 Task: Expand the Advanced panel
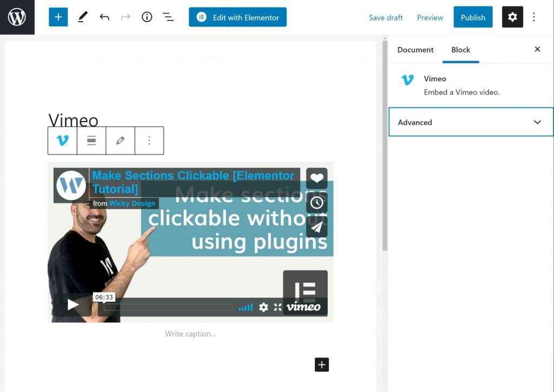[x=471, y=122]
